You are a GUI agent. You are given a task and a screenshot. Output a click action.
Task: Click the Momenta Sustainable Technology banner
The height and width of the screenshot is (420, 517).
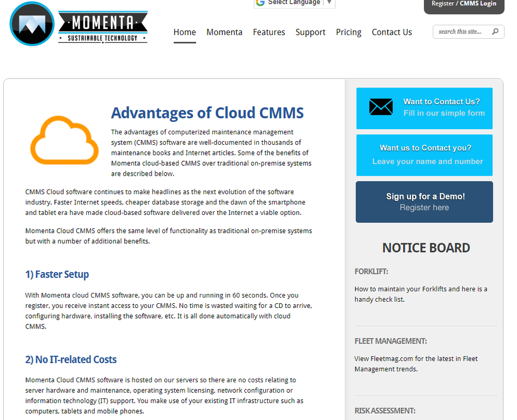pyautogui.click(x=103, y=27)
